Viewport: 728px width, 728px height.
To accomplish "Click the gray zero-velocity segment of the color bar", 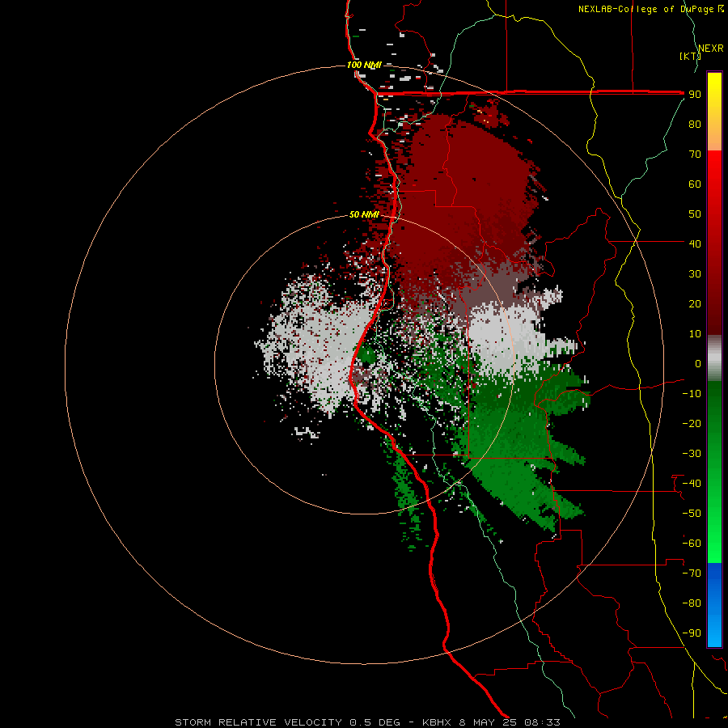I will point(714,358).
